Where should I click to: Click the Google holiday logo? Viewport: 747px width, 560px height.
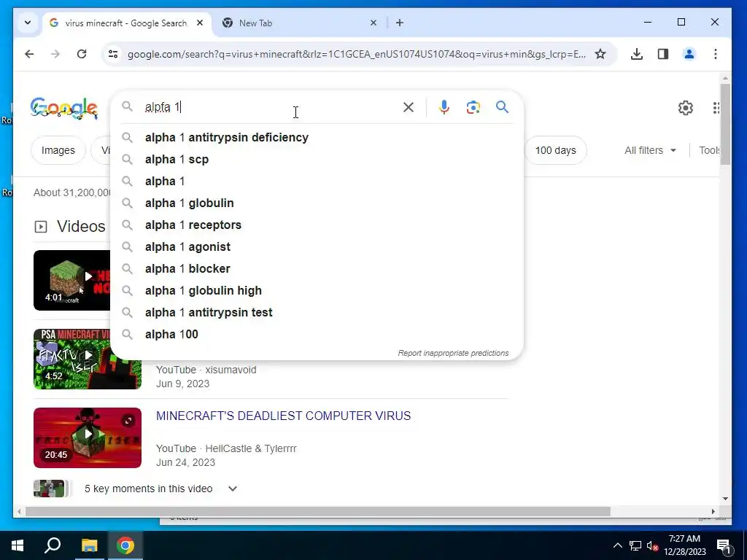click(x=64, y=108)
